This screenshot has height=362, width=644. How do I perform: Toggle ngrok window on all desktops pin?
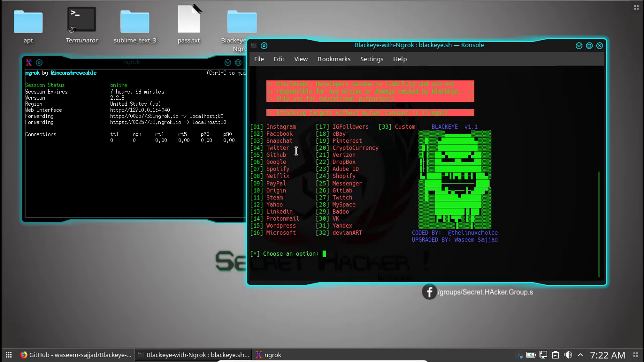tap(39, 63)
